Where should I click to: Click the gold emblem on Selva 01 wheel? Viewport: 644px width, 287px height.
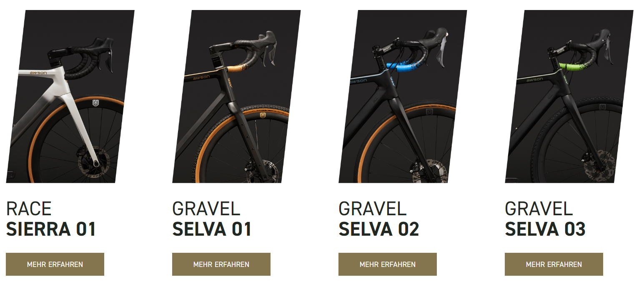click(x=263, y=115)
